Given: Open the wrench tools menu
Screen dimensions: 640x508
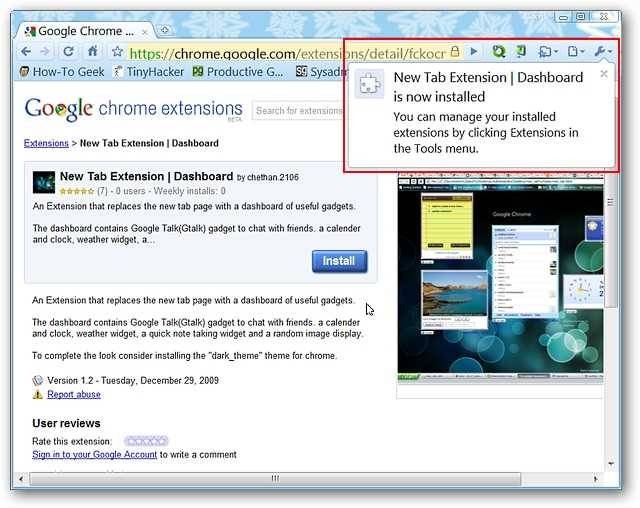Looking at the screenshot, I should coord(602,51).
